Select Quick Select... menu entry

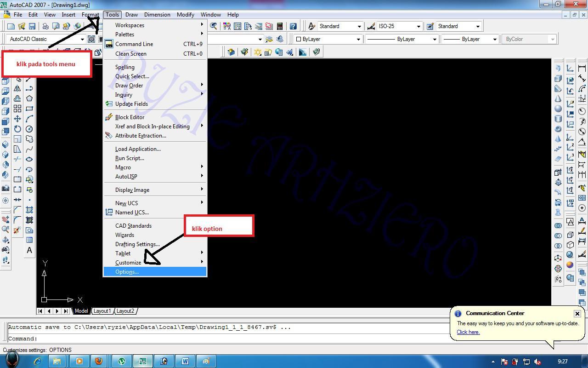tap(155, 76)
